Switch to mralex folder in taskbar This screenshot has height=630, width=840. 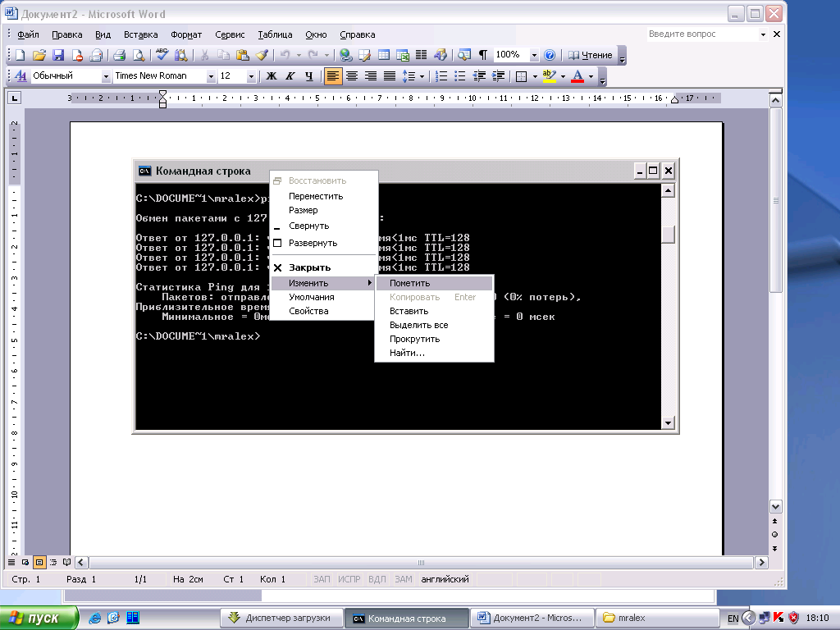pyautogui.click(x=657, y=619)
